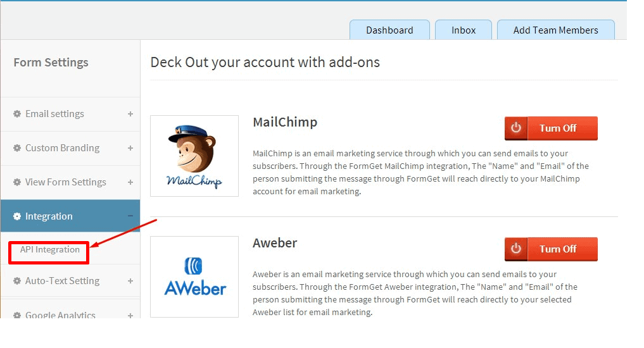Click the gear icon beside View Form Settings
The height and width of the screenshot is (348, 644).
click(17, 182)
